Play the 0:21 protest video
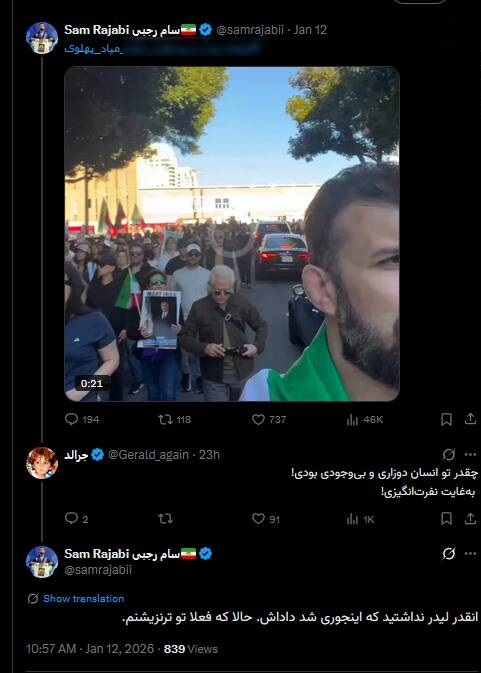Image resolution: width=481 pixels, height=673 pixels. (232, 234)
